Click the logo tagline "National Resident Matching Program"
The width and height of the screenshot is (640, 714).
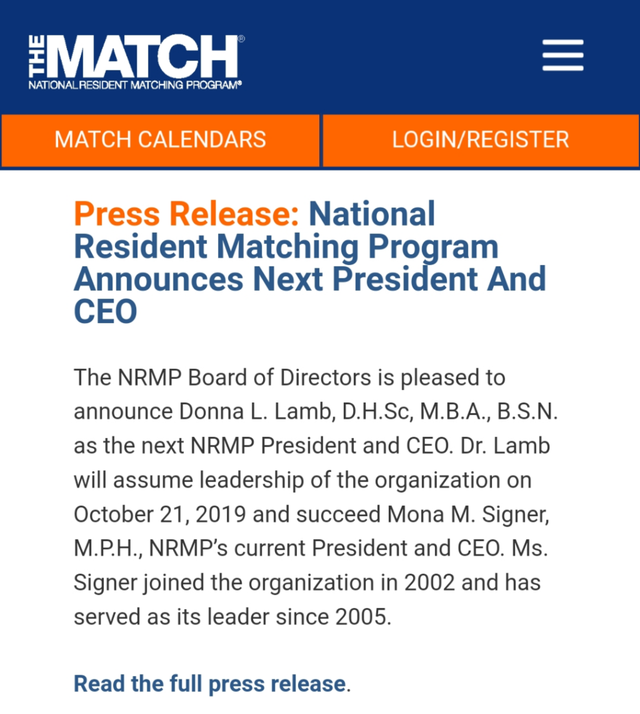(x=135, y=86)
